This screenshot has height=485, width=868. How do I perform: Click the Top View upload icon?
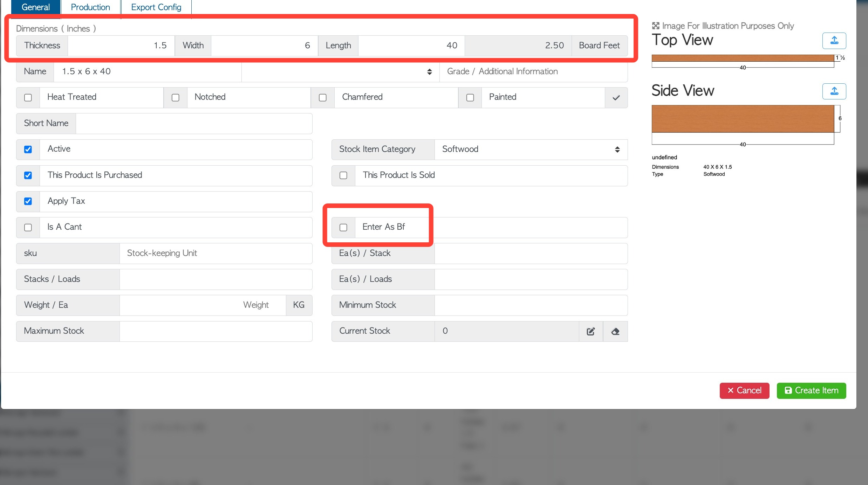(834, 41)
